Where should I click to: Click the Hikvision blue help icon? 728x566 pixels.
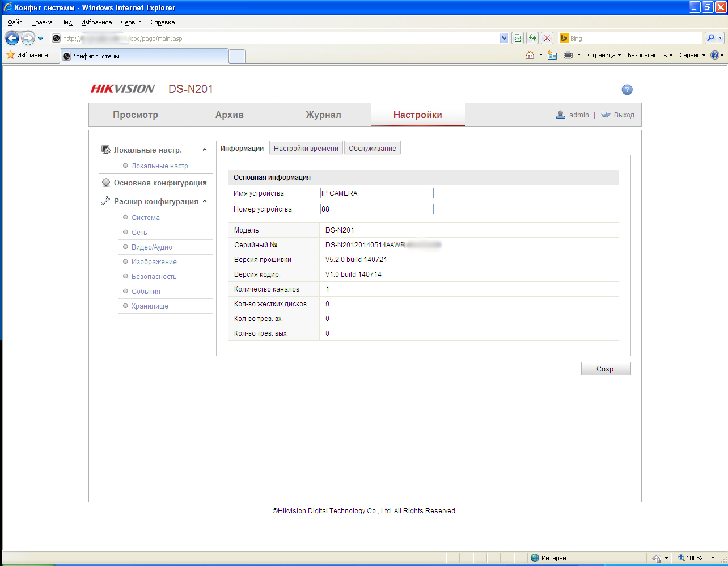tap(627, 90)
